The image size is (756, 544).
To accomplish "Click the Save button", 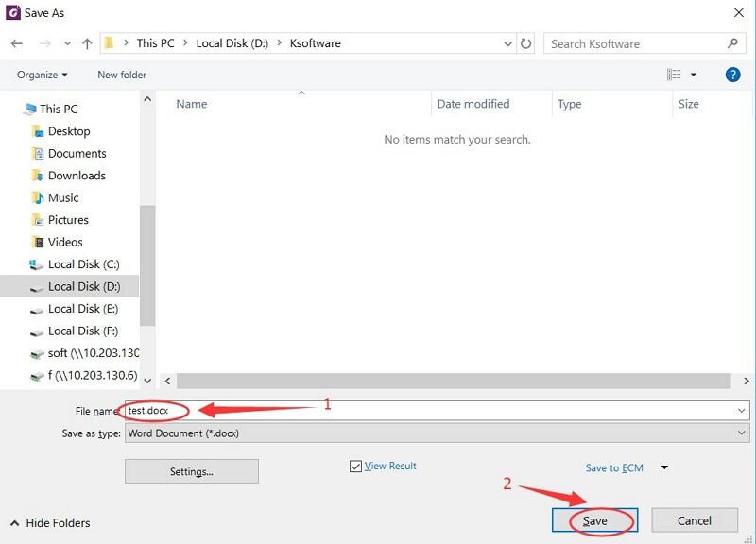I will coord(594,519).
